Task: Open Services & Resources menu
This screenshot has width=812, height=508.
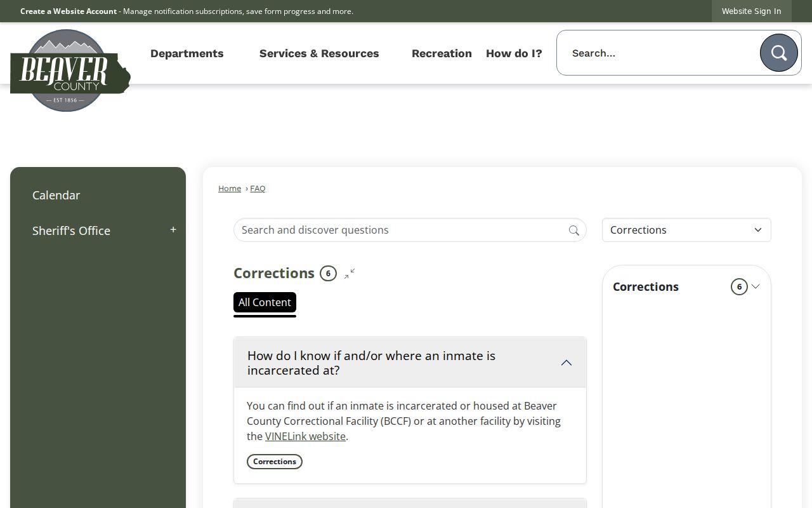Action: [319, 53]
